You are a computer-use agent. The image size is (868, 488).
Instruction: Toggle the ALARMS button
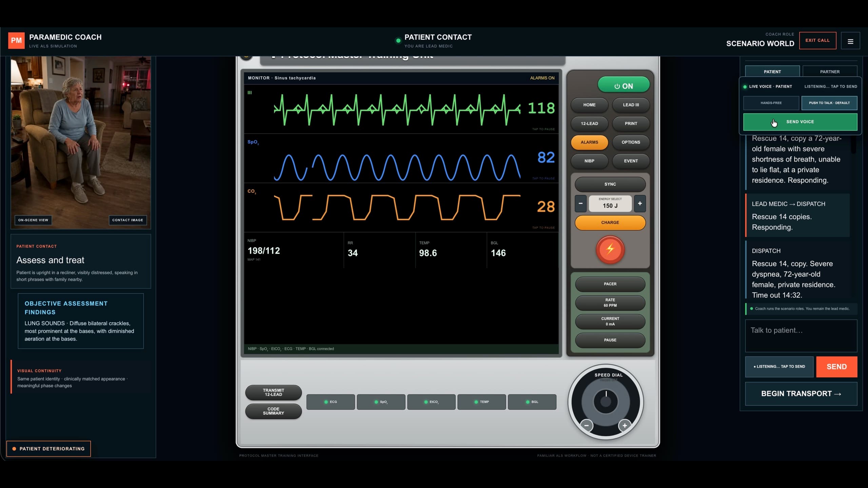(x=589, y=142)
